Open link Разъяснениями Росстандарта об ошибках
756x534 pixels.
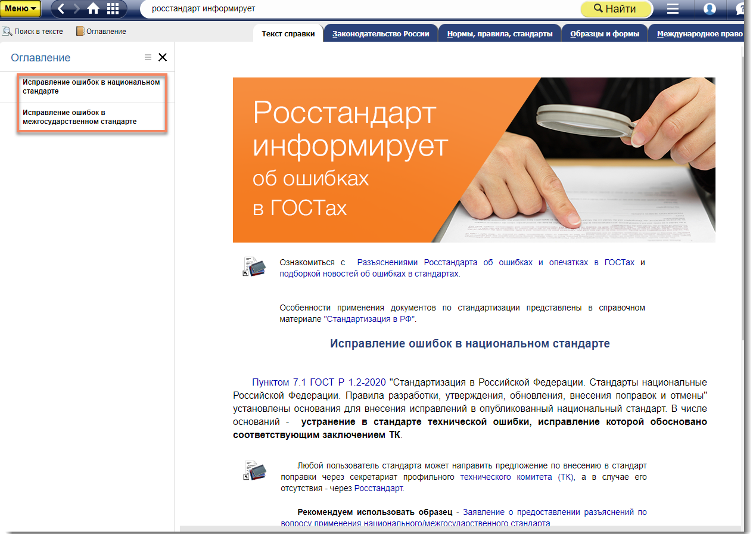[x=496, y=262]
